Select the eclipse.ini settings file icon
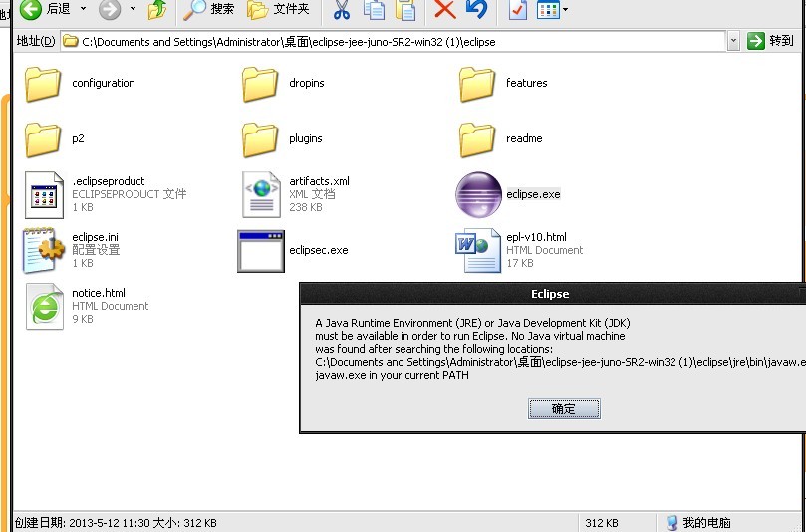The image size is (806, 532). 43,250
